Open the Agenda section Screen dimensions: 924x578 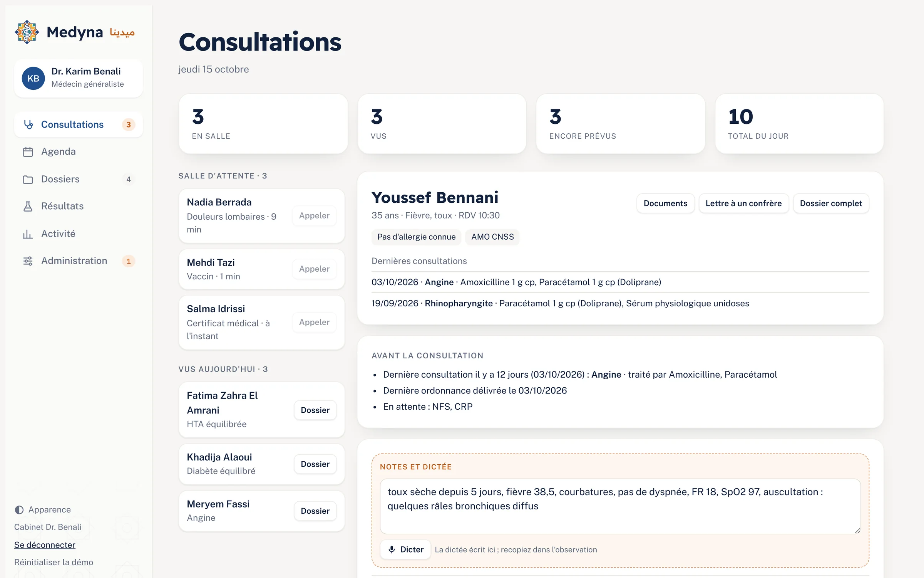pos(79,152)
